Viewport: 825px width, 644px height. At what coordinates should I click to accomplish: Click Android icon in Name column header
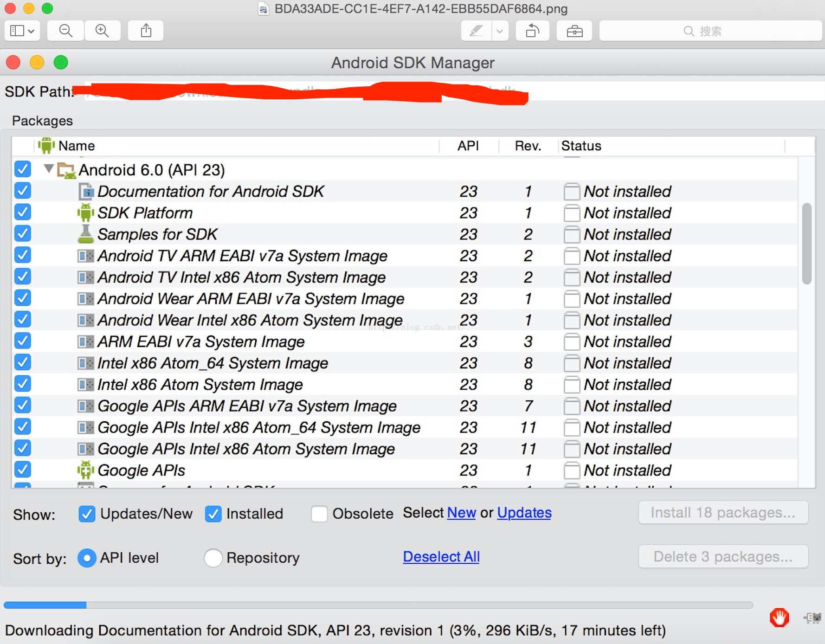[46, 146]
